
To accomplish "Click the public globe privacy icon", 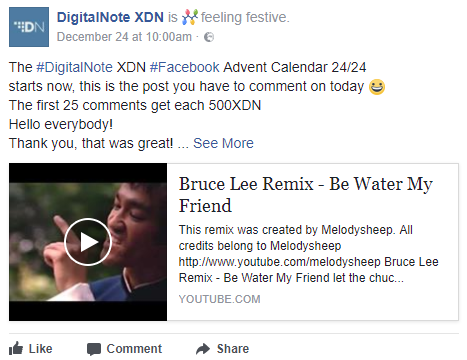I will coord(209,37).
